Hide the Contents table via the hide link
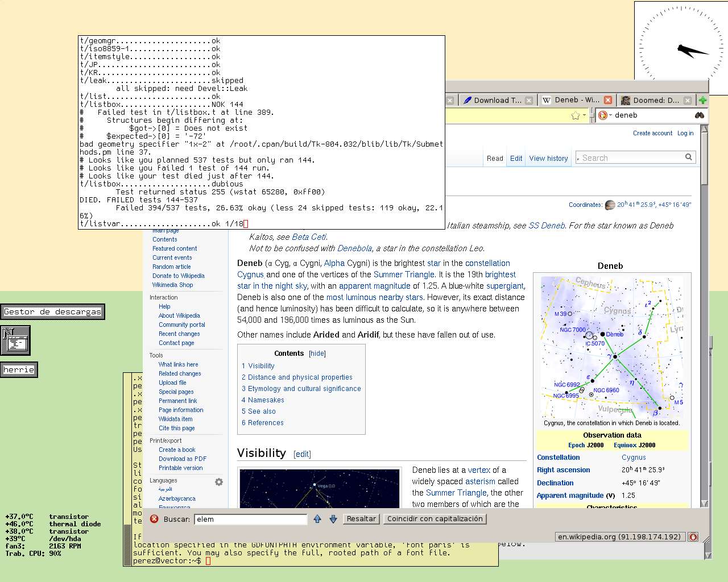This screenshot has width=728, height=582. pos(317,354)
